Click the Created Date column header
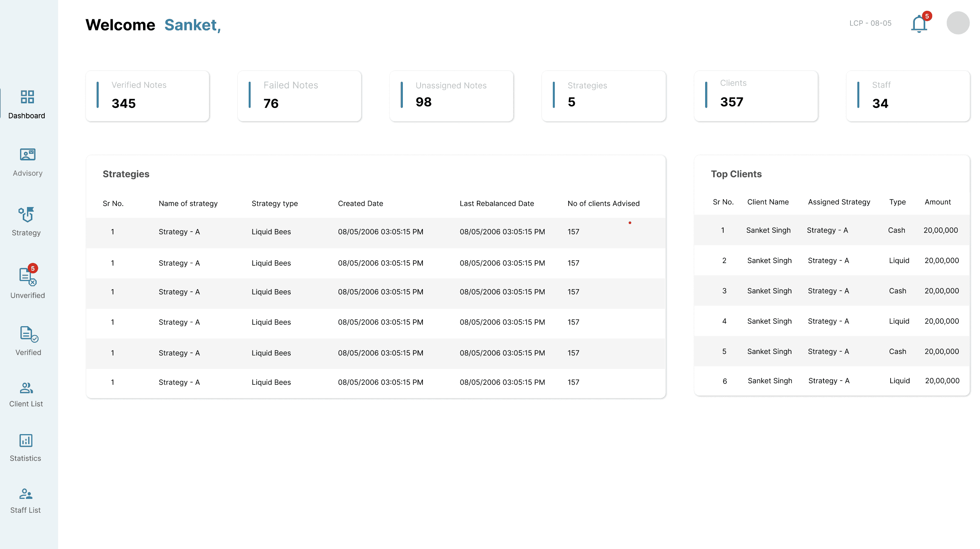This screenshot has height=549, width=980. click(360, 204)
